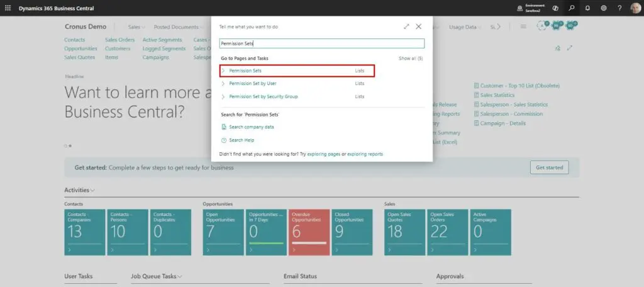Expand chevron beside Permission Set by Security Group
This screenshot has height=287, width=644.
pyautogui.click(x=223, y=97)
